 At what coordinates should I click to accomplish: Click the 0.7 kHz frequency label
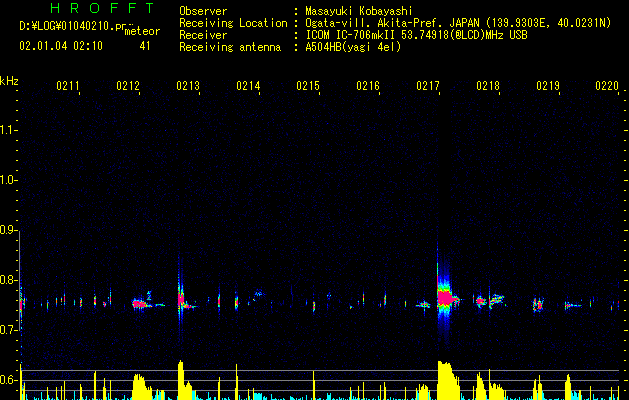[x=8, y=330]
